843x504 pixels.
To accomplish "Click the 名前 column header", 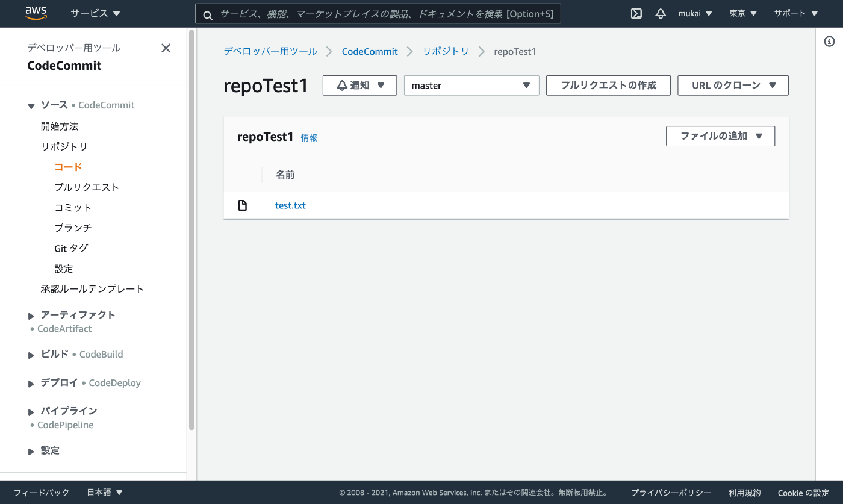I will tap(285, 175).
